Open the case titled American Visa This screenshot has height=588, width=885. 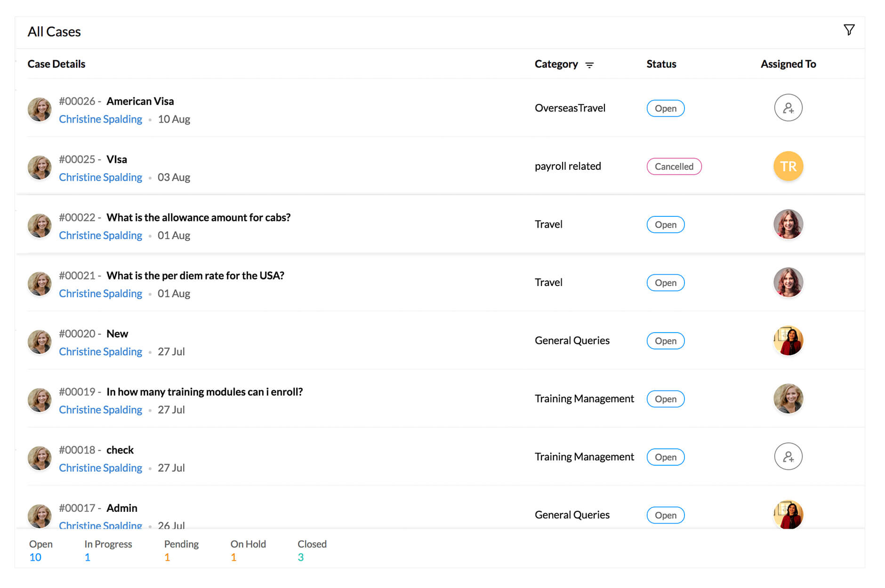140,101
